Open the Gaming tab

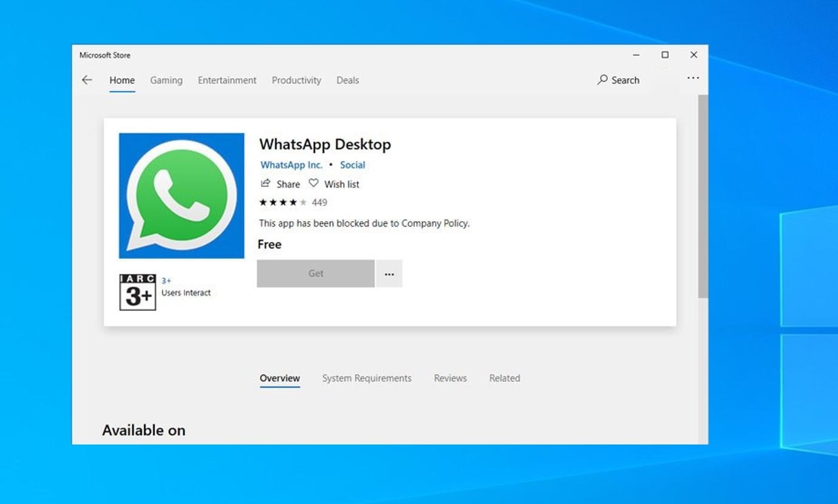[x=166, y=80]
